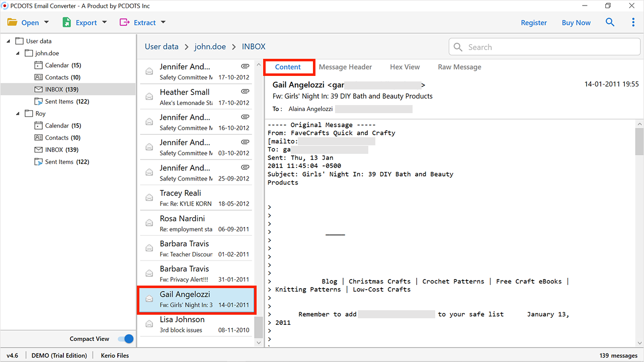Click envelope icon beside Tracey Reali email

pyautogui.click(x=149, y=198)
